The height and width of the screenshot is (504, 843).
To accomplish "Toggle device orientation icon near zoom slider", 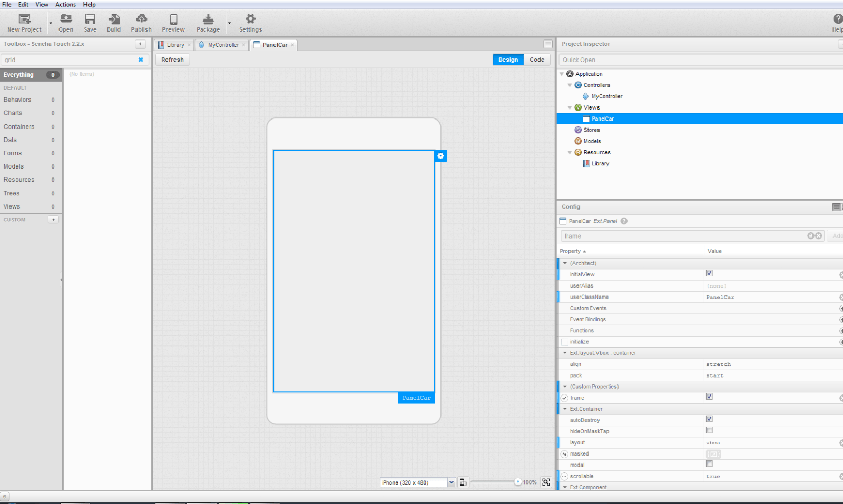I will coord(463,482).
